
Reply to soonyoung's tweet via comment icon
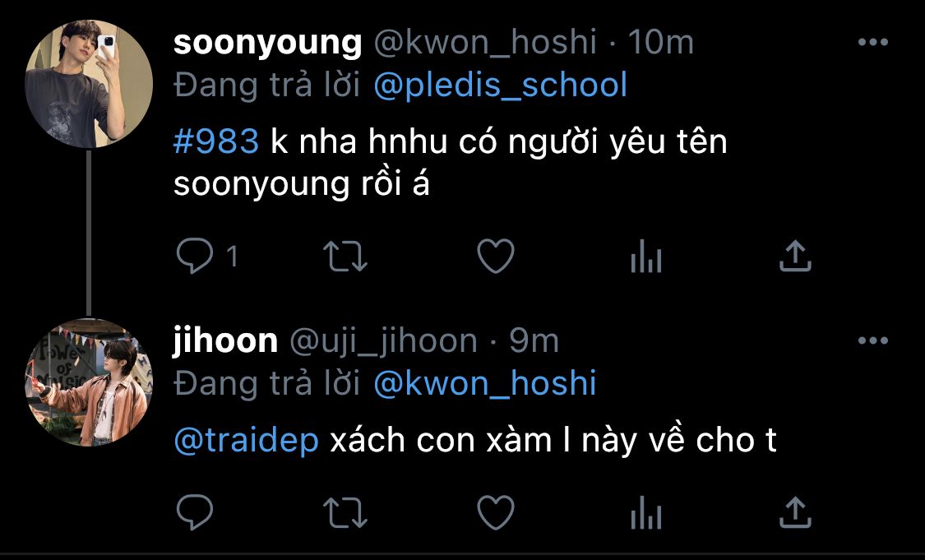pyautogui.click(x=195, y=256)
